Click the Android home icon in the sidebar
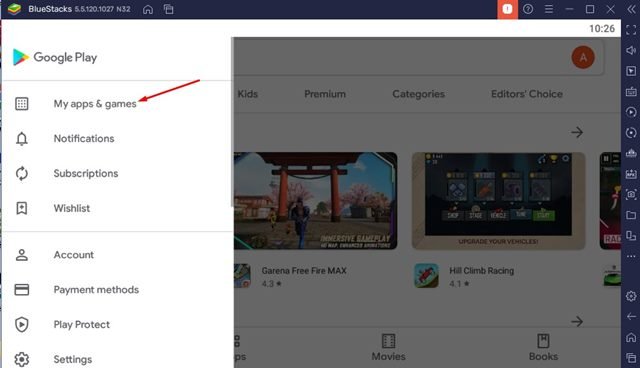The height and width of the screenshot is (368, 640). (x=631, y=337)
